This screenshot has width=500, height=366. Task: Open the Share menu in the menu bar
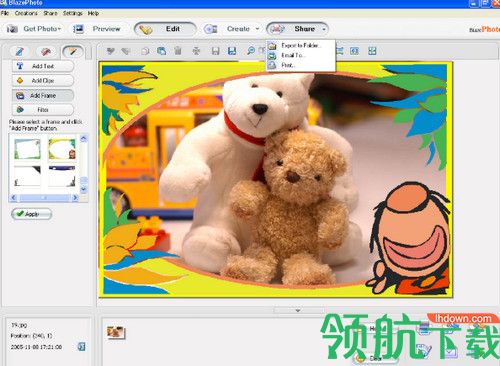click(50, 13)
